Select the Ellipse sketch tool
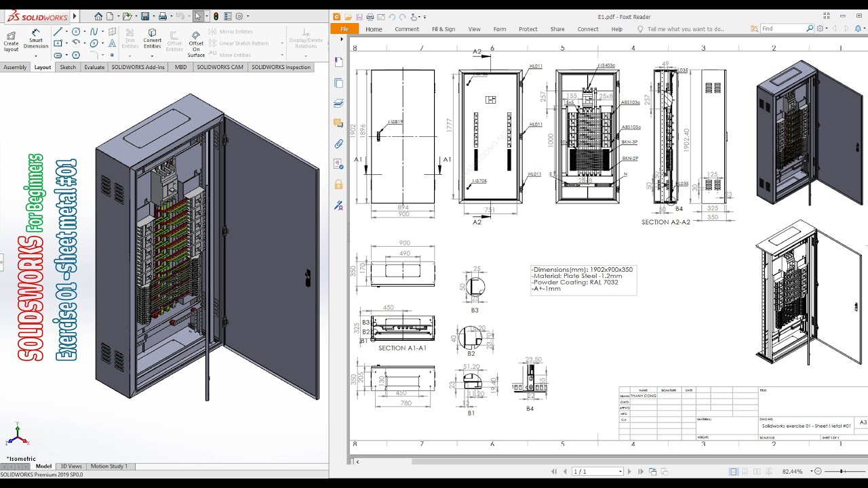 click(94, 43)
